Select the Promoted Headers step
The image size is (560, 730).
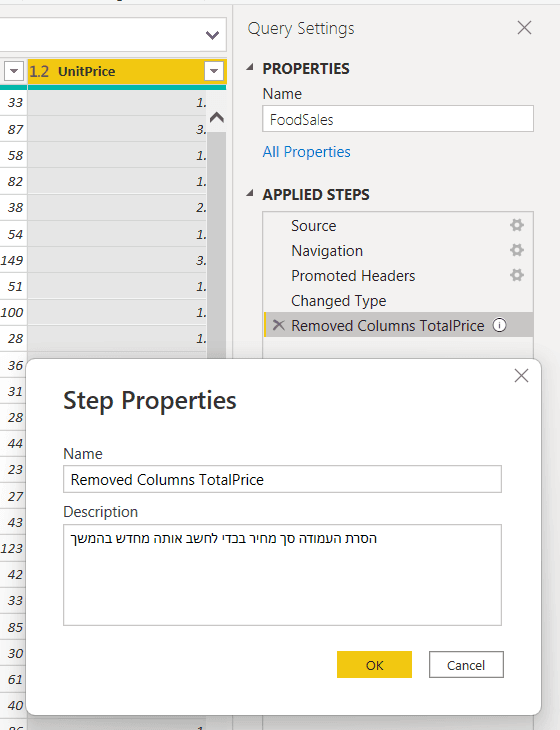click(353, 276)
